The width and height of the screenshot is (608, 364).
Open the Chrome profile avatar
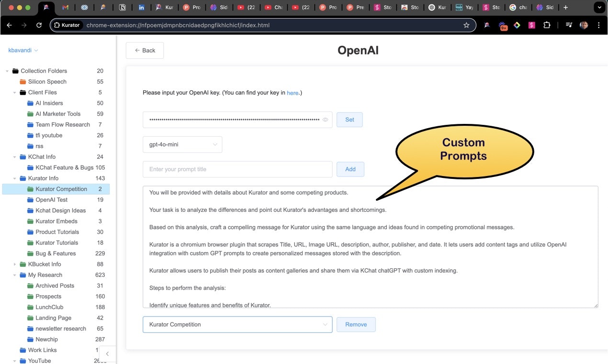(584, 25)
